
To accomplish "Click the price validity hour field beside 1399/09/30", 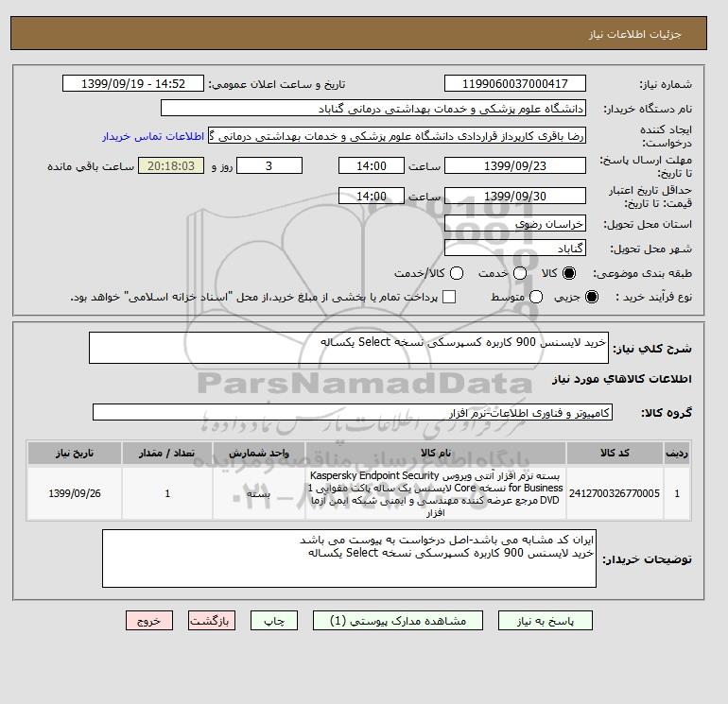I will click(x=372, y=196).
